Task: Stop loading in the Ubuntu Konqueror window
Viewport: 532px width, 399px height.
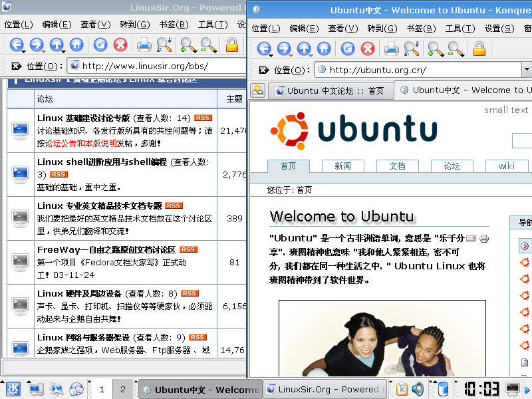Action: click(368, 49)
